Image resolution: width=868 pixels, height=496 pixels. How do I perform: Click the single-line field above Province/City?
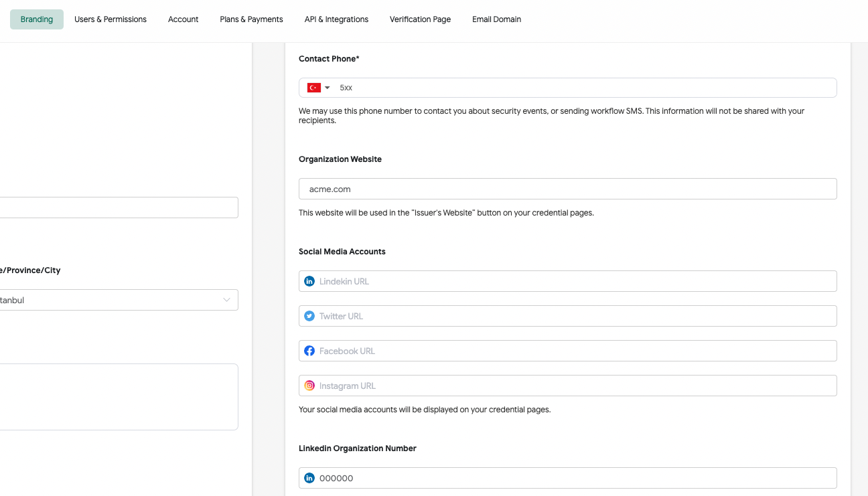tap(119, 208)
